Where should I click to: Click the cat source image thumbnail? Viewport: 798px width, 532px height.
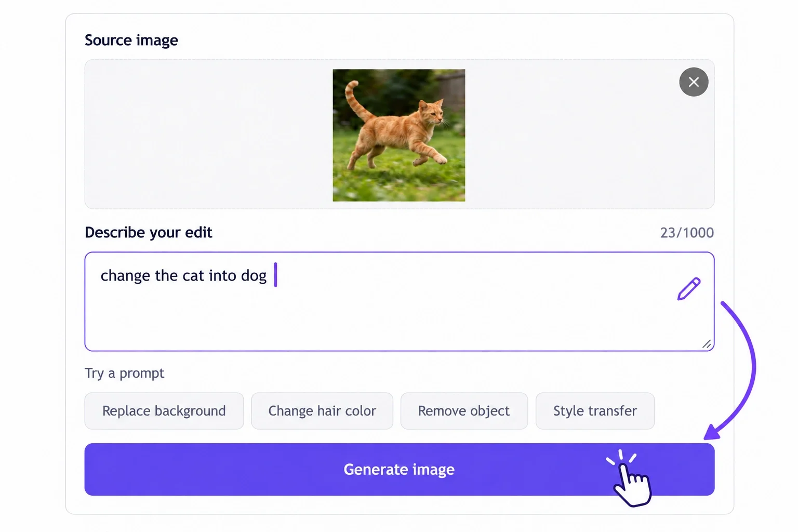pyautogui.click(x=399, y=135)
